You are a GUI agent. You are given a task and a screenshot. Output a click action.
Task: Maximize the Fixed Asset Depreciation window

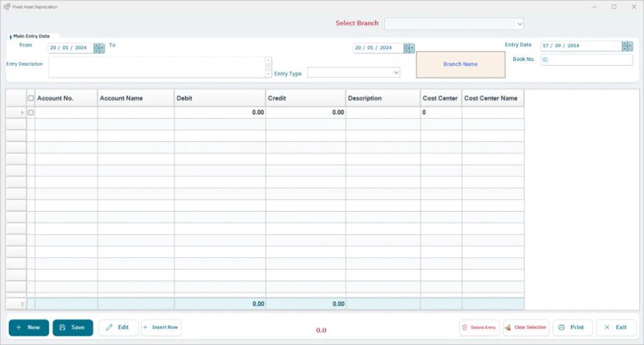coord(614,7)
